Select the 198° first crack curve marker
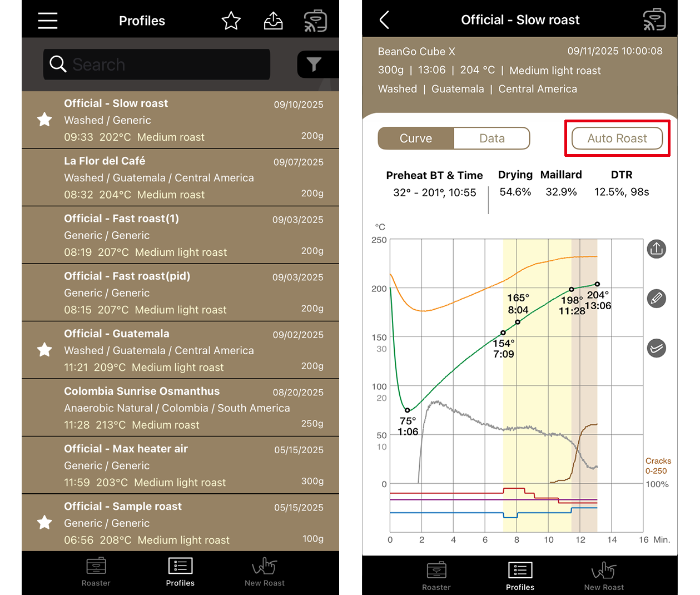Screen dimensions: 700x595 pyautogui.click(x=571, y=290)
